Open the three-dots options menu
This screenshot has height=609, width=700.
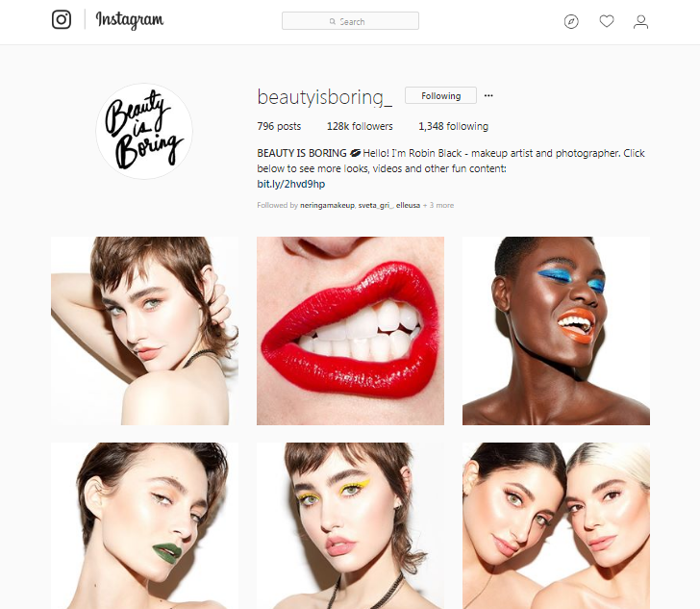pos(488,95)
